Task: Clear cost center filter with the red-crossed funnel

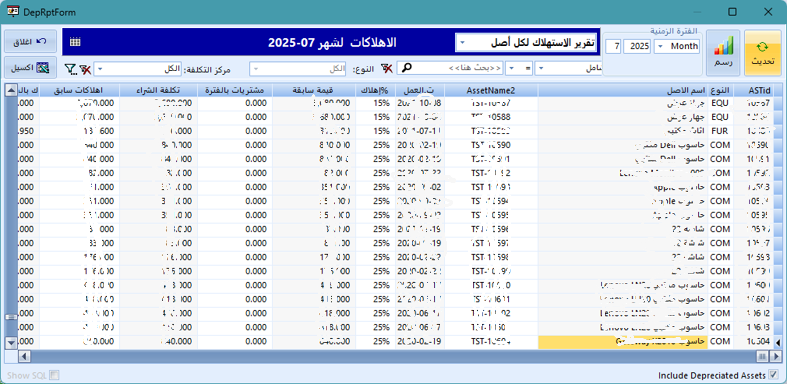Action: [85, 69]
